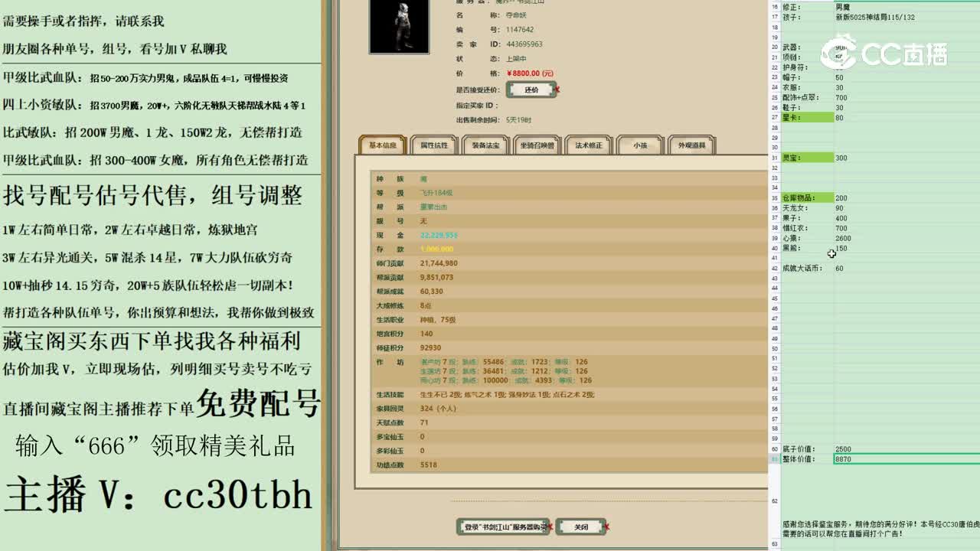Click the red ¥8800.00 price text
Viewport: 980px width, 551px height.
pyautogui.click(x=531, y=73)
